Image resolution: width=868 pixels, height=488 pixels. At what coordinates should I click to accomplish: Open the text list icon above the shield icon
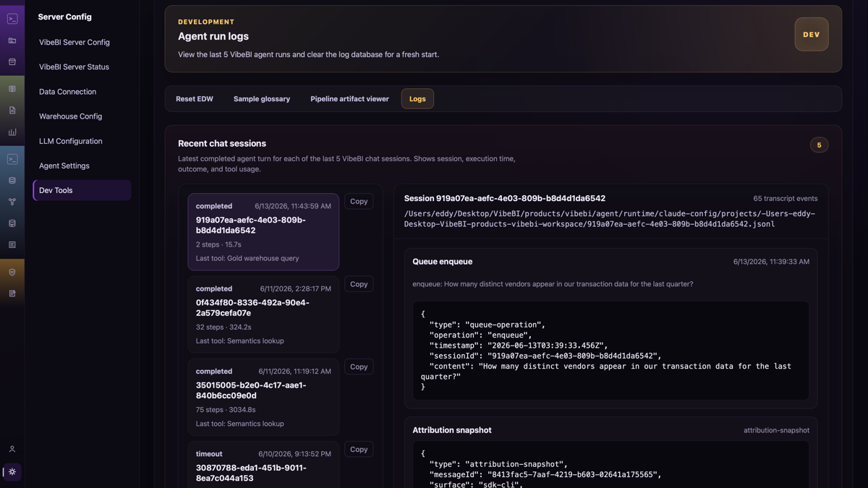point(12,245)
